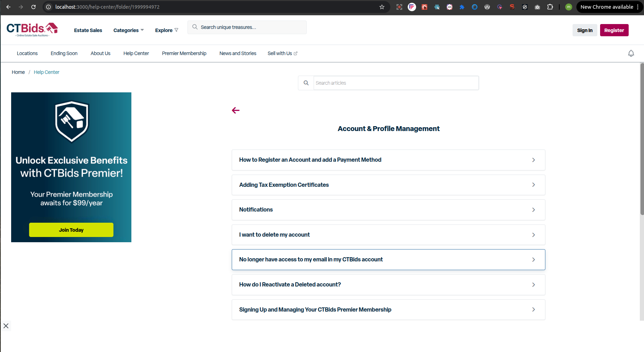Click the page vertical scrollbar
644x352 pixels.
click(x=642, y=139)
